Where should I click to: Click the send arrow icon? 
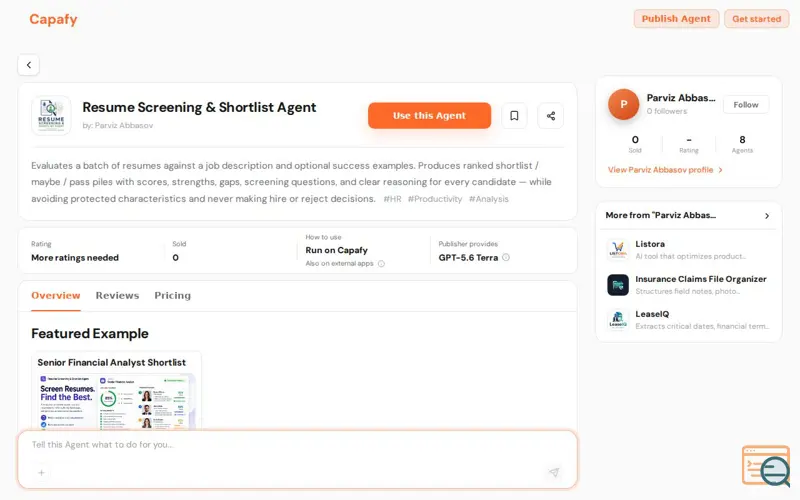point(554,472)
